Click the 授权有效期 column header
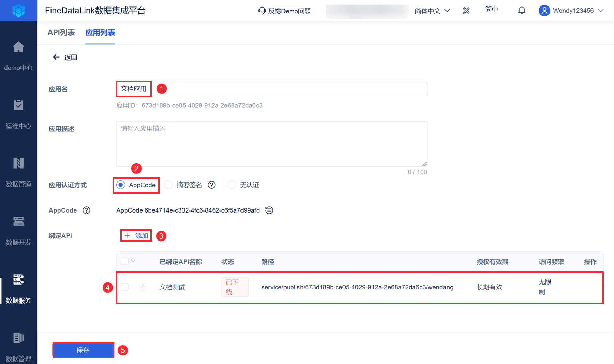This screenshot has height=364, width=614. pos(492,262)
